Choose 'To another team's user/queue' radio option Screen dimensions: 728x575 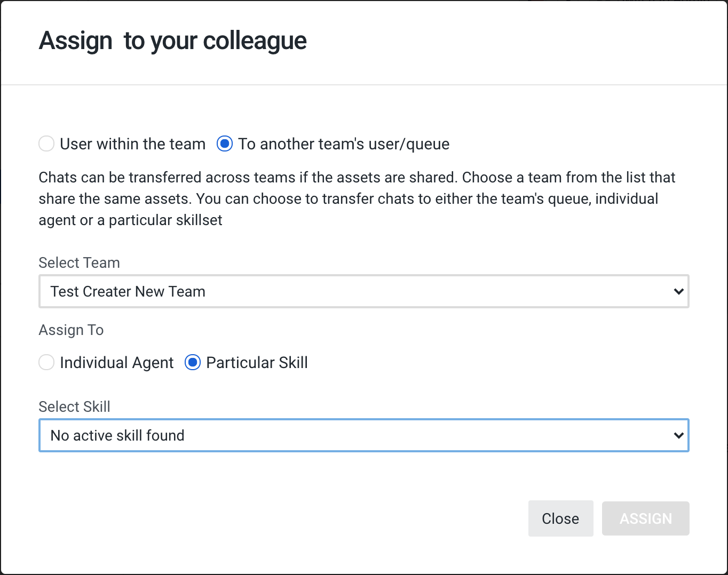tap(225, 143)
